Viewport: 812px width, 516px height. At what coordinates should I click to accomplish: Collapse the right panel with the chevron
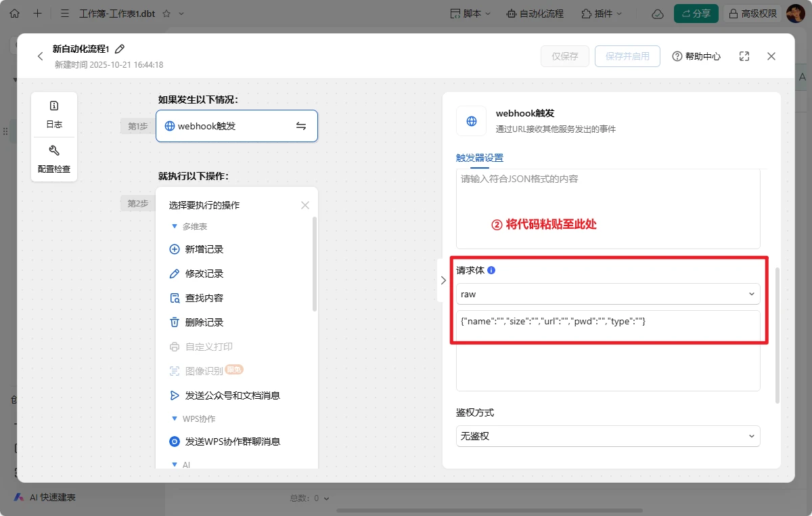pos(443,280)
